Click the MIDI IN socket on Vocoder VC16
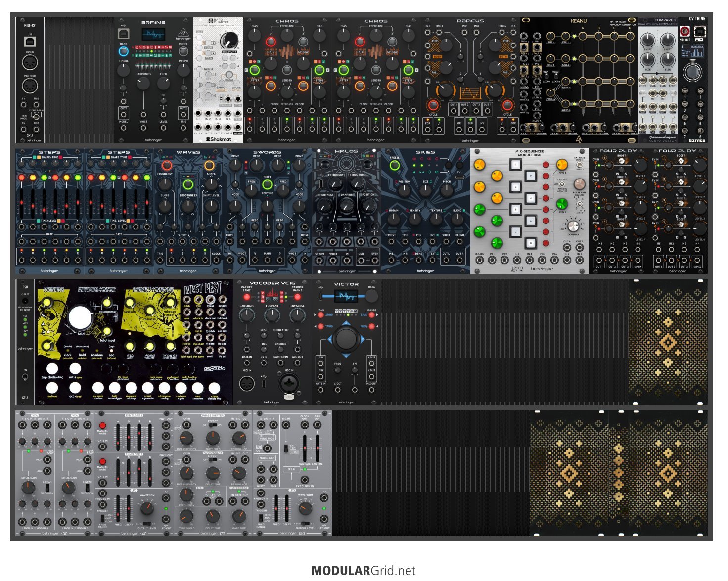 point(247,383)
